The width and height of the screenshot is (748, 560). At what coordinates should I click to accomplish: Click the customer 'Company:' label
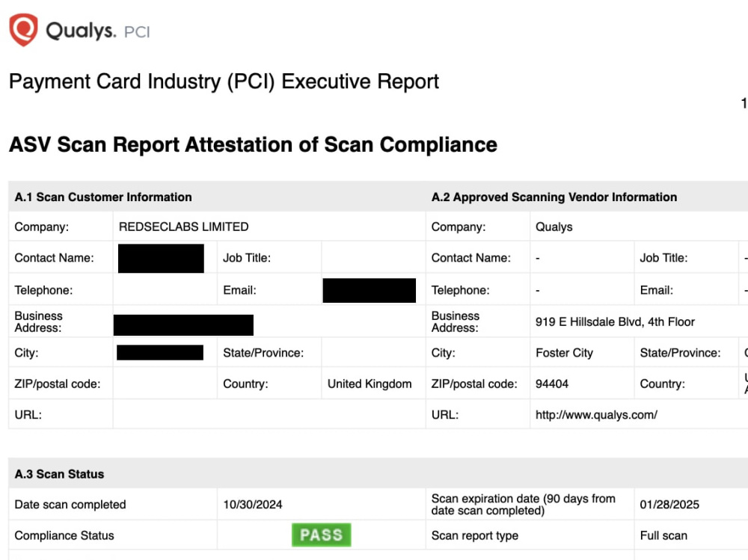[x=41, y=227]
